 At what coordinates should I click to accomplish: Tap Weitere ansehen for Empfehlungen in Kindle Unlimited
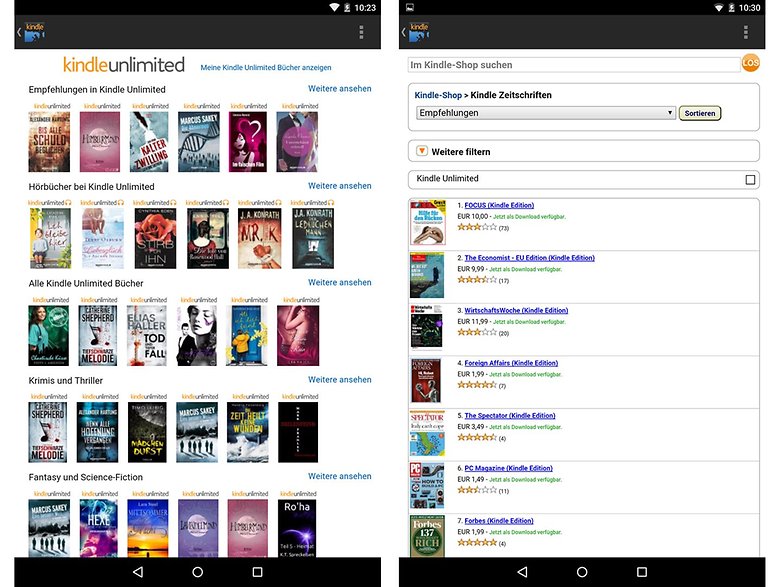340,89
